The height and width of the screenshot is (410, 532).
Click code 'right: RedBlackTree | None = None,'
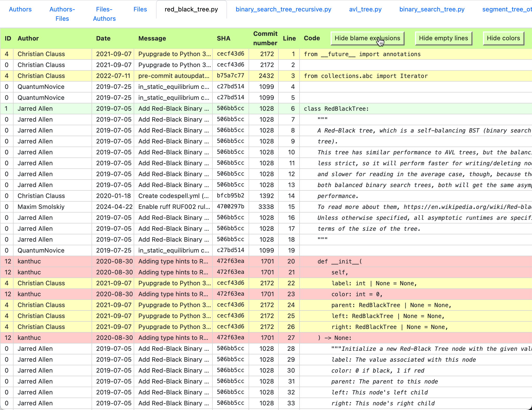click(390, 327)
